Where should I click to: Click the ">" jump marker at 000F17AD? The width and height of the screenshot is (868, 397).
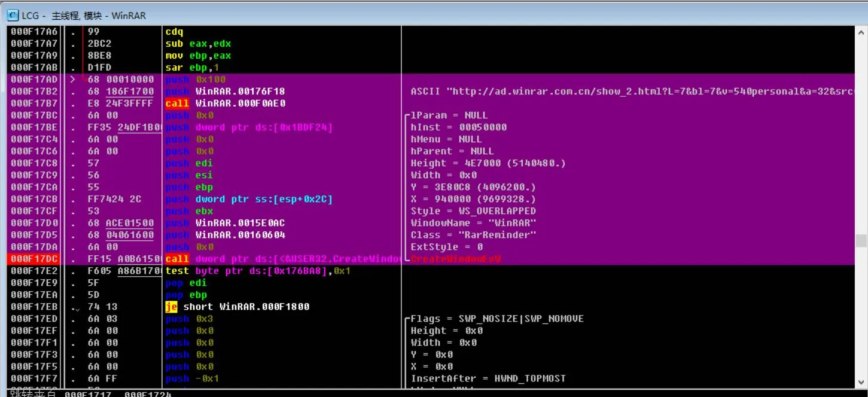click(72, 80)
